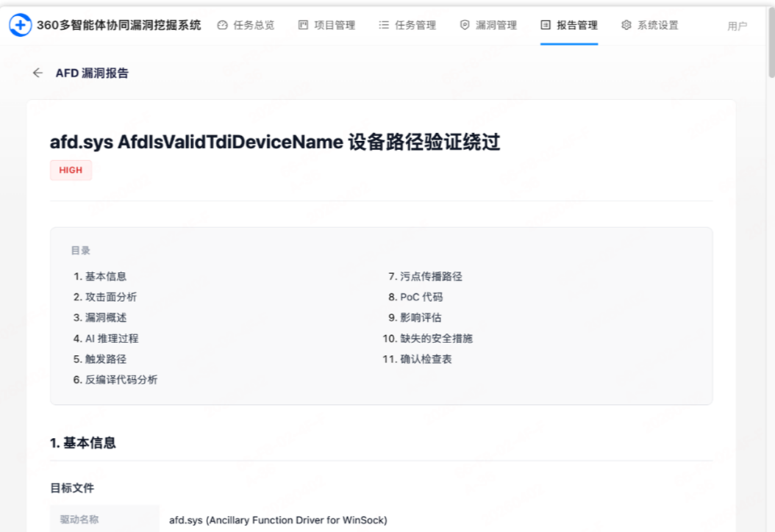Click the 项目管理 panel icon
Image resolution: width=775 pixels, height=532 pixels.
[303, 25]
